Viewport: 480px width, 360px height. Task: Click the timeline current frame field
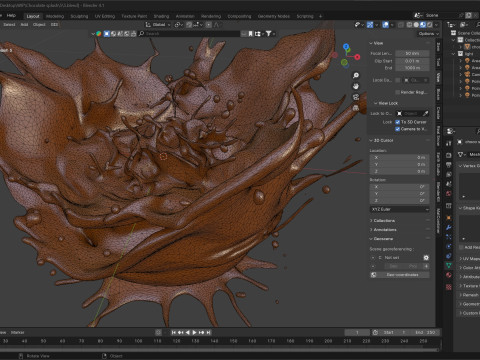(x=357, y=332)
